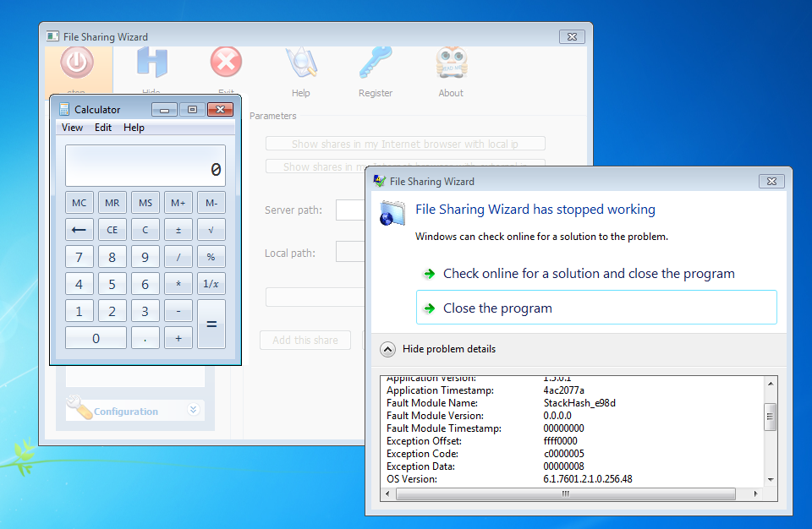This screenshot has width=812, height=529.
Task: Click calculator MS memory store key
Action: pyautogui.click(x=145, y=202)
